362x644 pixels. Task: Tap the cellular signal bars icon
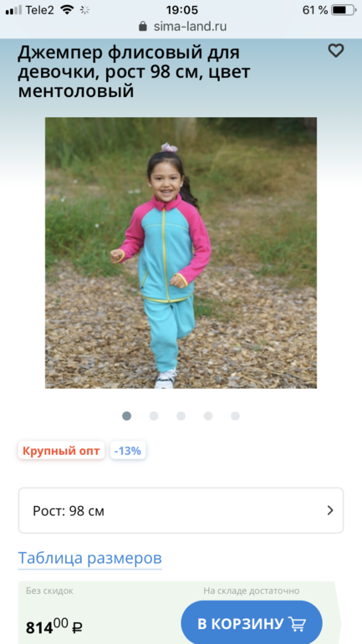pyautogui.click(x=13, y=10)
